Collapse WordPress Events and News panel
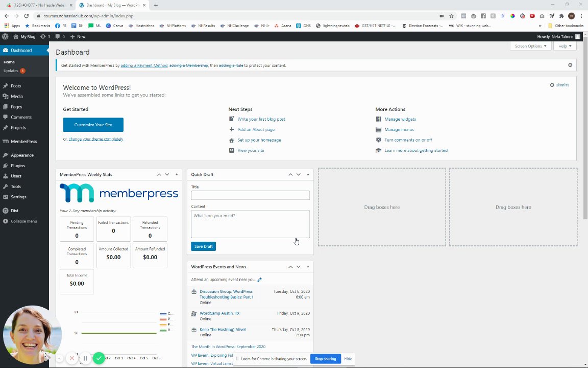The height and width of the screenshot is (368, 588). (308, 267)
